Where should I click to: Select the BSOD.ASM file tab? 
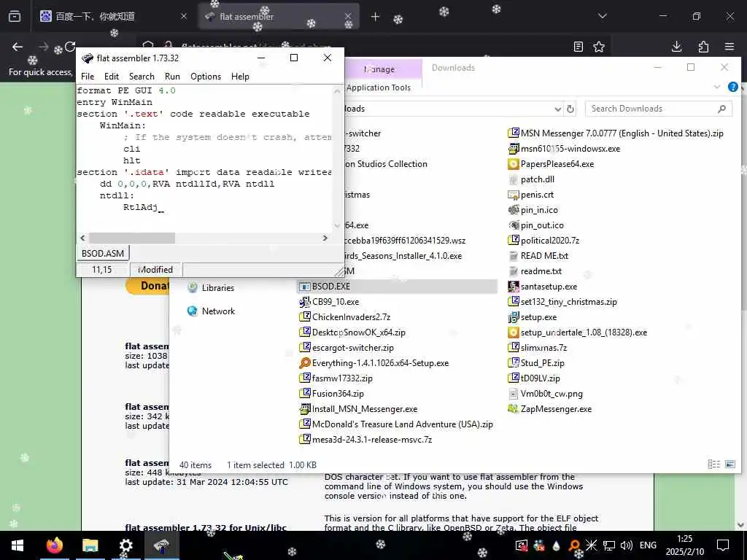102,253
